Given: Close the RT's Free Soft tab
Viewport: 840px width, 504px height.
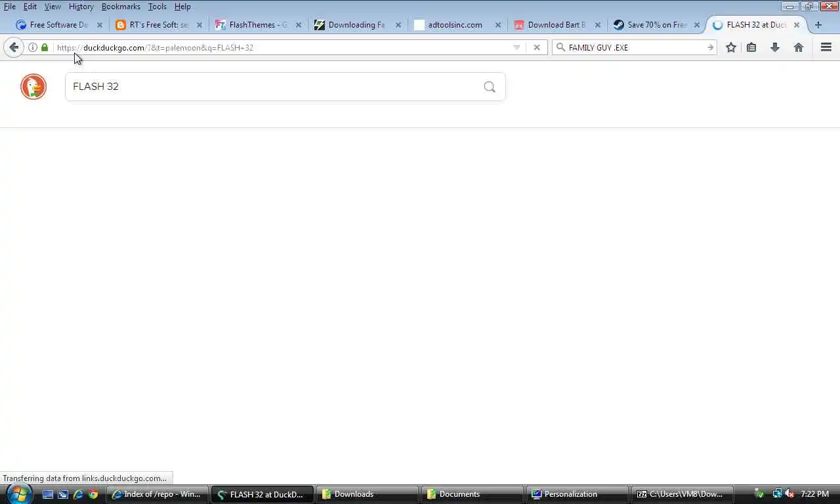Looking at the screenshot, I should [199, 25].
